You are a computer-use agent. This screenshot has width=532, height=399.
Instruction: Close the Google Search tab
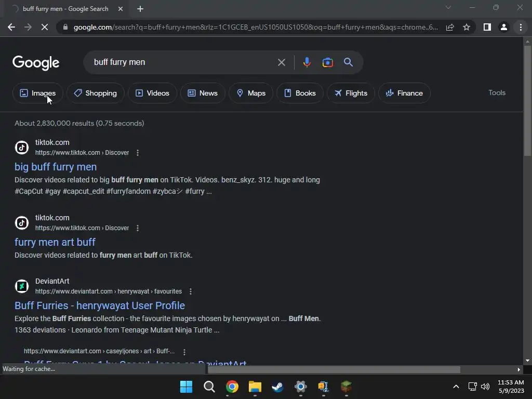coord(121,9)
